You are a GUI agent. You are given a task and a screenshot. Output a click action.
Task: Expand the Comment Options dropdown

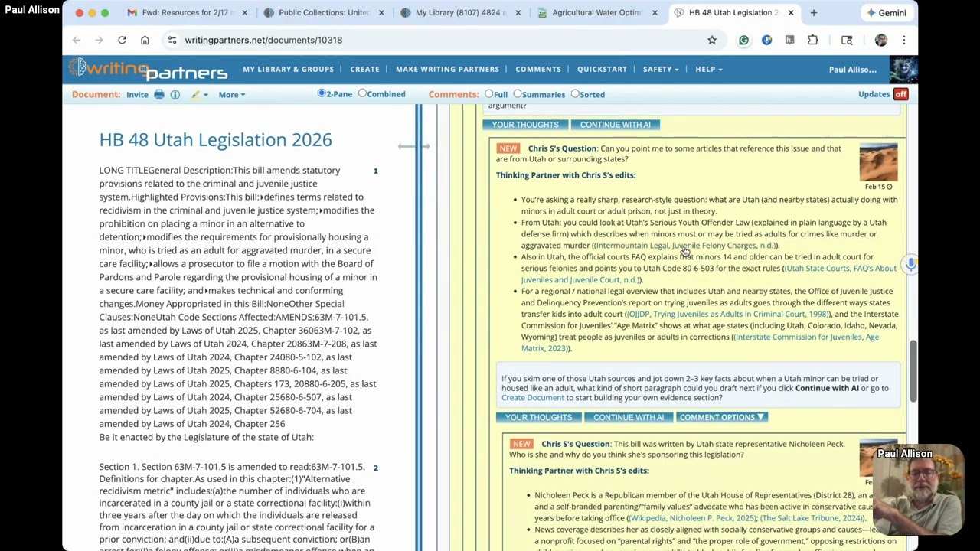tap(722, 417)
